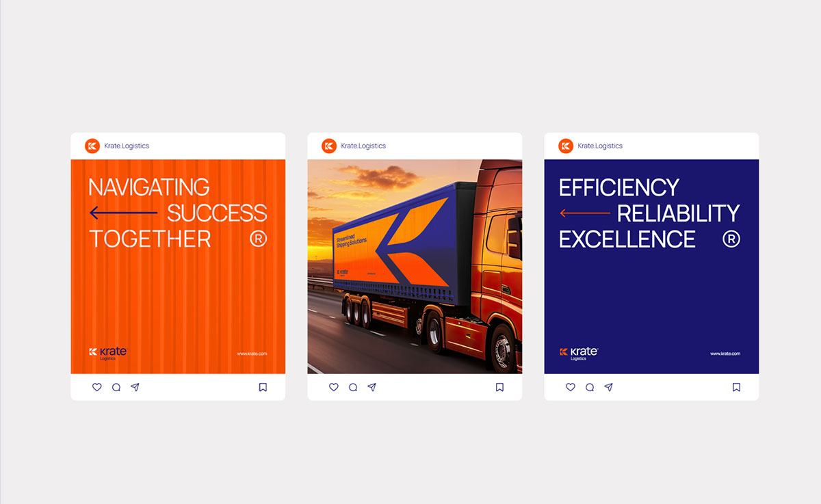Save the truck photo post with bookmark
Viewport: 821px width, 504px height.
(499, 387)
